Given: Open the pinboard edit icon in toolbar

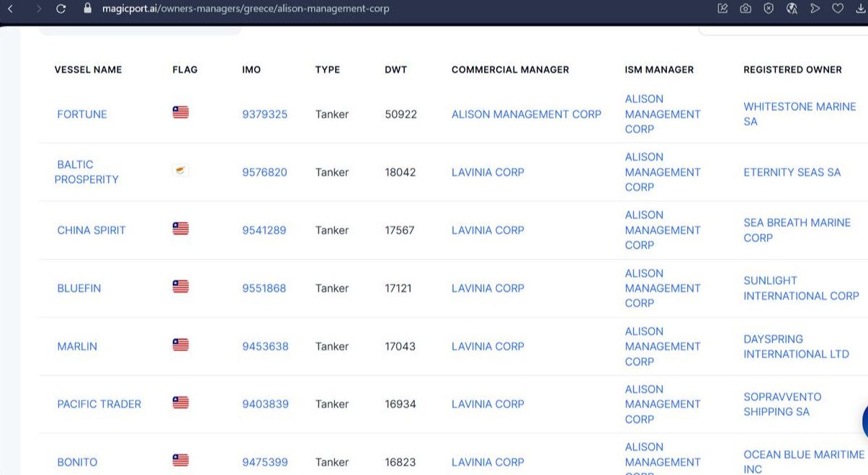Looking at the screenshot, I should 722,9.
